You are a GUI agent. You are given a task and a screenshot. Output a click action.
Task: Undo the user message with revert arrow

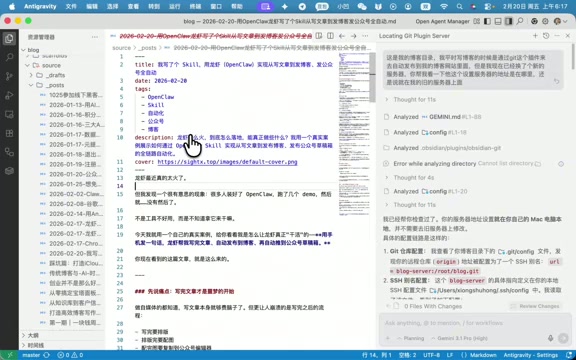point(557,81)
